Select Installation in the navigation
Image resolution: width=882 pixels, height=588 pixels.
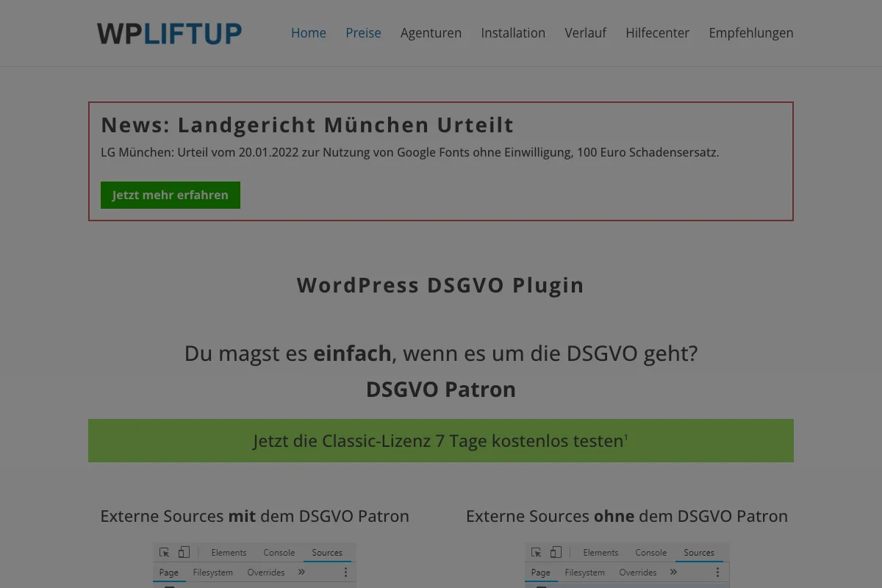pyautogui.click(x=513, y=33)
